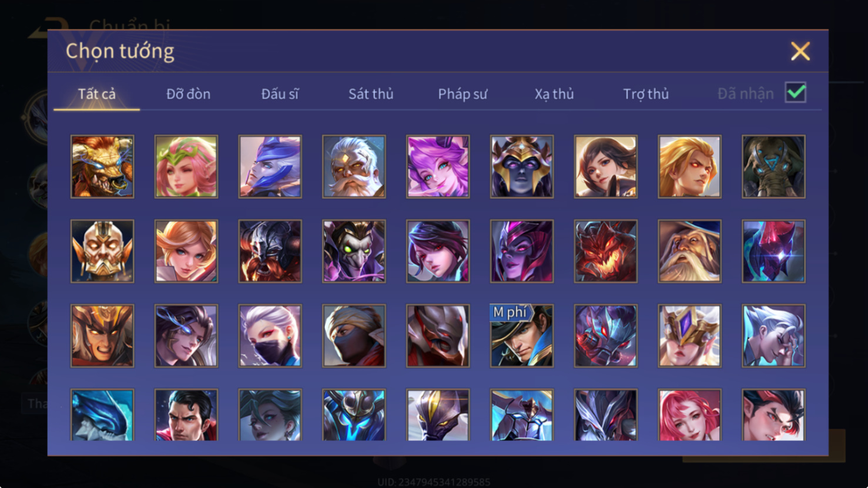Show the 'Pháp sư' hero category

pyautogui.click(x=463, y=94)
